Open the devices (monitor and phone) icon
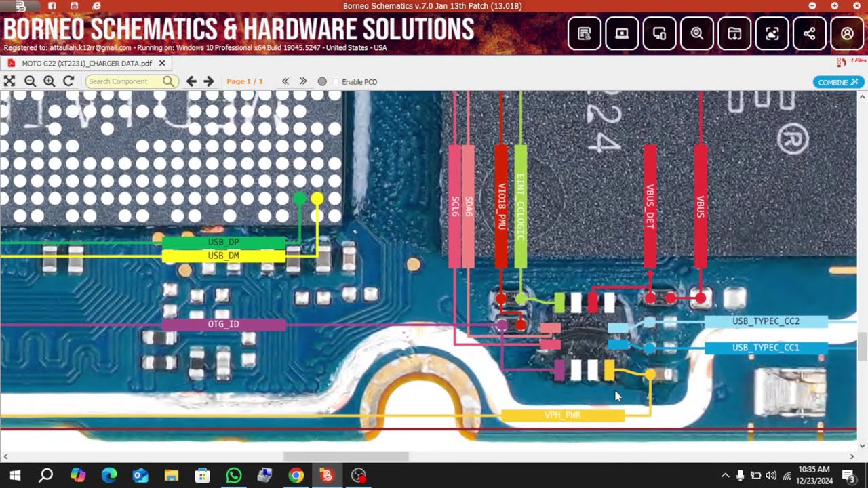Image resolution: width=868 pixels, height=488 pixels. (x=659, y=33)
